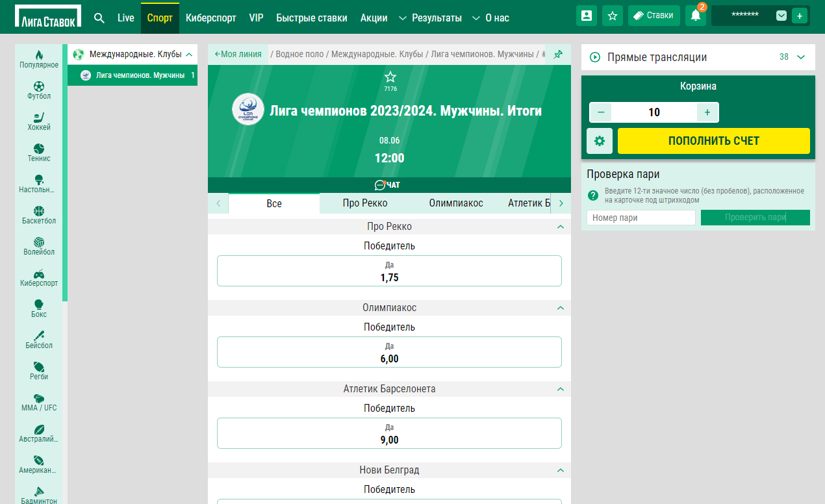This screenshot has height=504, width=825.
Task: Click Проверить пари button
Action: coord(755,218)
